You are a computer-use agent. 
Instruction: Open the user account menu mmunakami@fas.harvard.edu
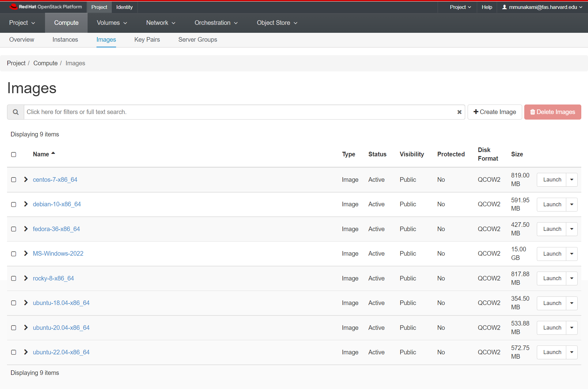pos(542,7)
